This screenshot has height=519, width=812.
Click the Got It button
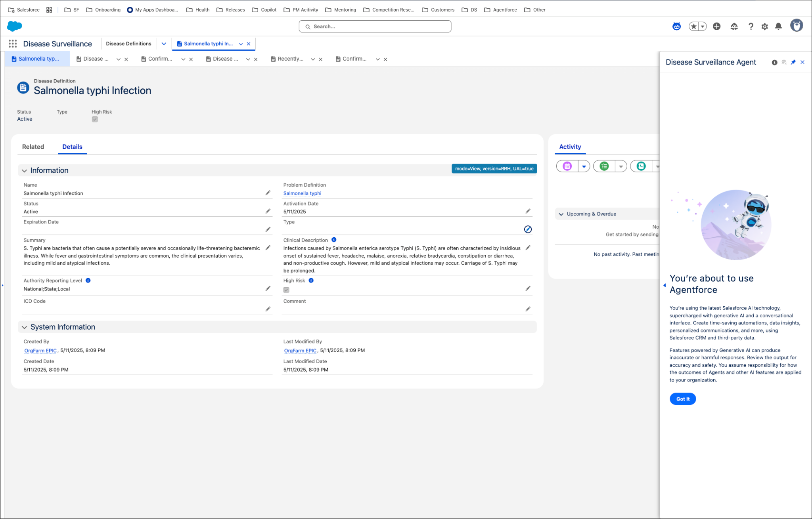683,399
